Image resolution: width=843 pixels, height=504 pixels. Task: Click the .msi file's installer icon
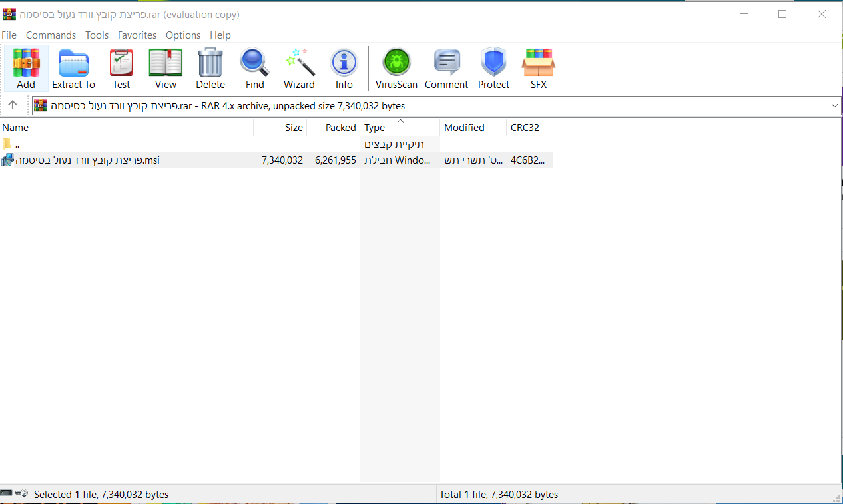point(7,160)
